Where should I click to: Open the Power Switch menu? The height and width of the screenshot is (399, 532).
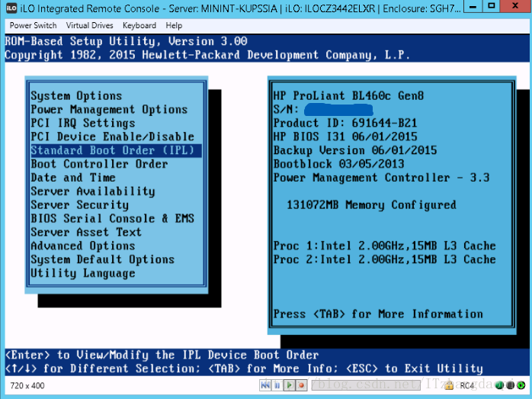pyautogui.click(x=33, y=25)
